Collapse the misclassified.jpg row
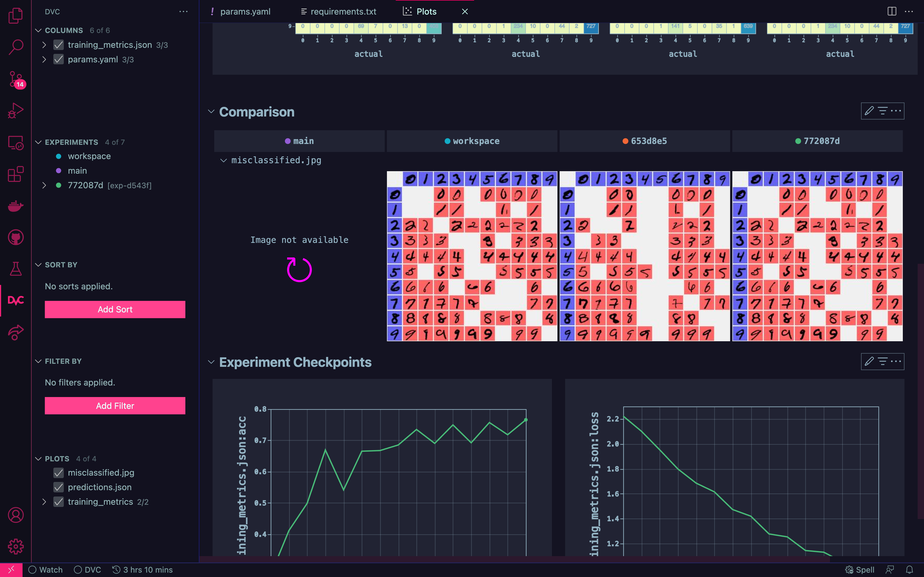The image size is (924, 577). click(223, 160)
